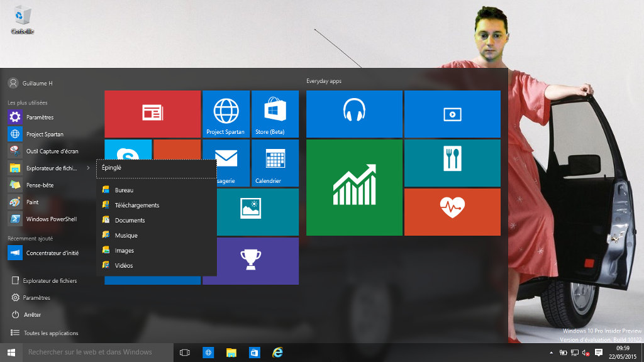
Task: Open the red News tile
Action: (x=152, y=114)
